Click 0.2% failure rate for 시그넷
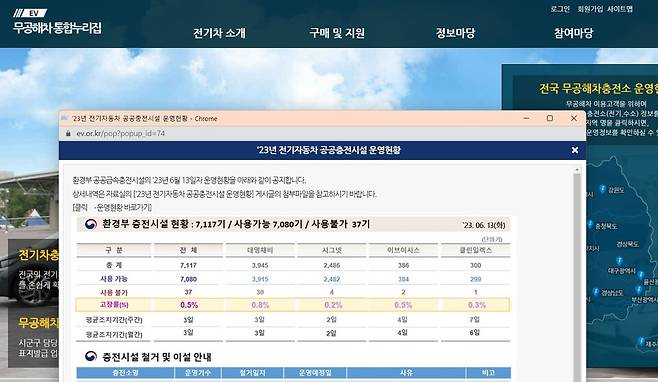658x382 pixels. [333, 305]
